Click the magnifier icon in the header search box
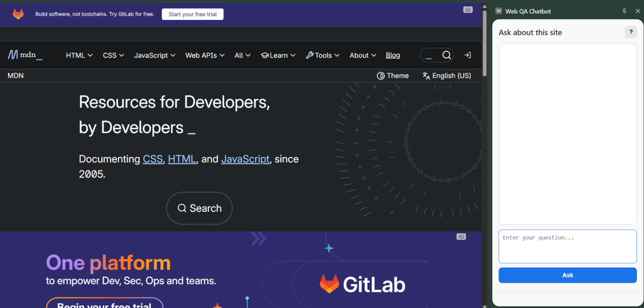The height and width of the screenshot is (308, 644). point(447,55)
